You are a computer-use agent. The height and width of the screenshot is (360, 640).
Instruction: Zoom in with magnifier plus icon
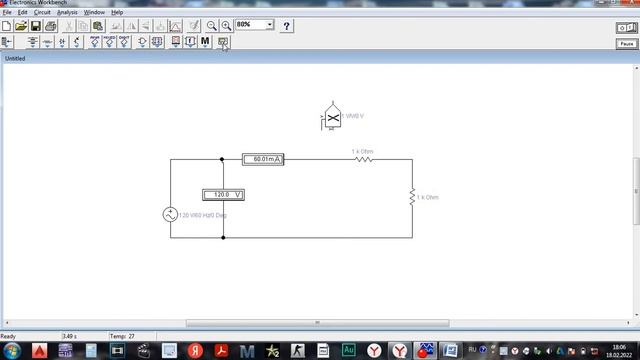(226, 26)
